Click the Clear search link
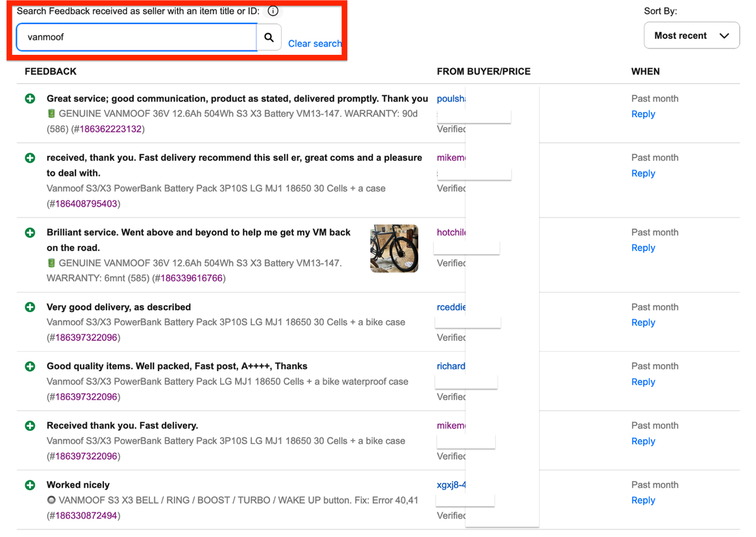The height and width of the screenshot is (537, 756). point(314,43)
